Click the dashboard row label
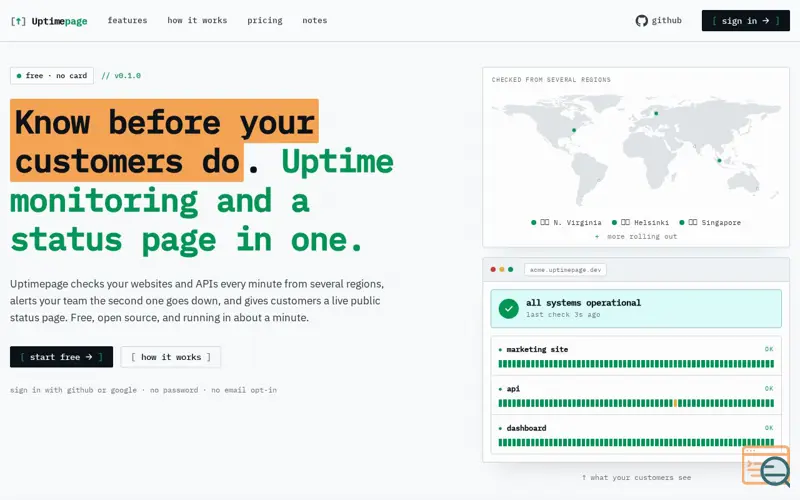 [x=526, y=428]
